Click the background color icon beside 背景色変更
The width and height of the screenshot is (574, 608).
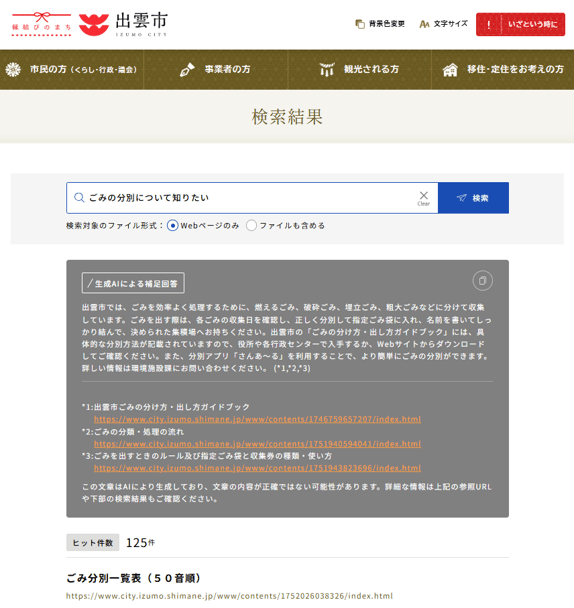pyautogui.click(x=360, y=24)
